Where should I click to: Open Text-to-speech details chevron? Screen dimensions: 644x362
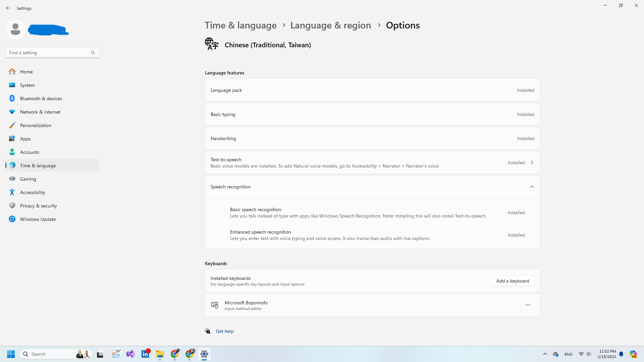[x=532, y=163]
